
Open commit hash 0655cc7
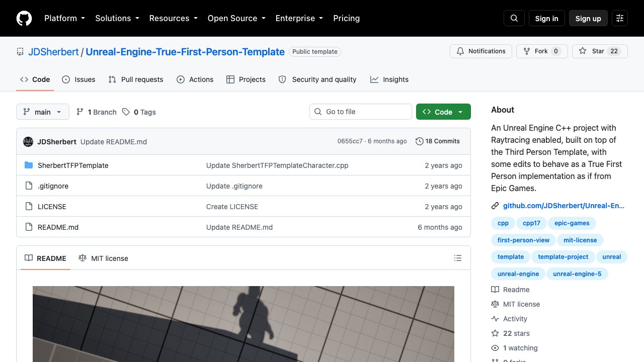click(350, 141)
